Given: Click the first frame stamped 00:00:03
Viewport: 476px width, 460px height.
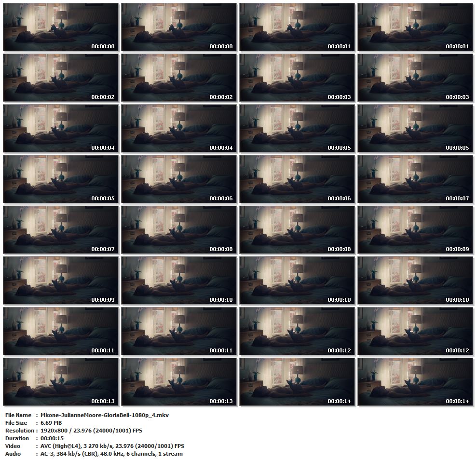Looking at the screenshot, I should [297, 78].
